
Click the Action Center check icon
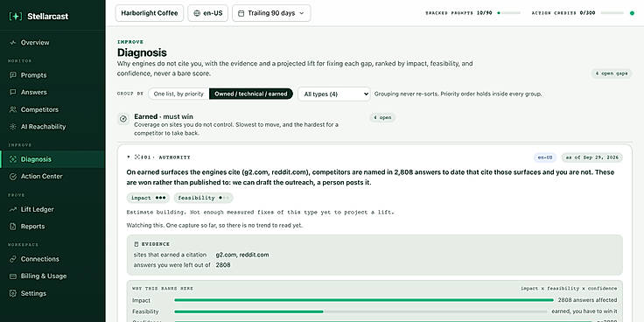pyautogui.click(x=13, y=176)
